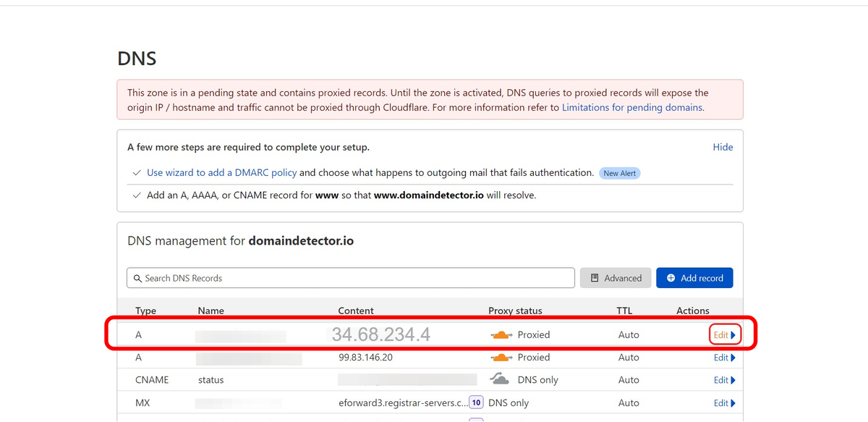Click orange cloud icon for 99.83.146.20 record
Viewport: 868px width, 422px height.
click(x=501, y=358)
